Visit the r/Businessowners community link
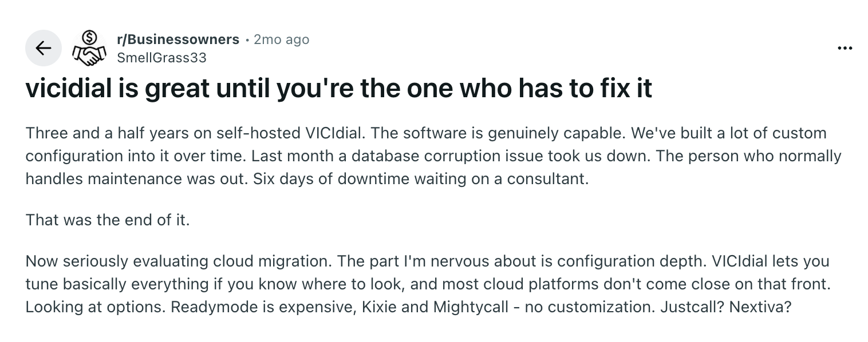Viewport: 868px width, 342px height. [177, 39]
